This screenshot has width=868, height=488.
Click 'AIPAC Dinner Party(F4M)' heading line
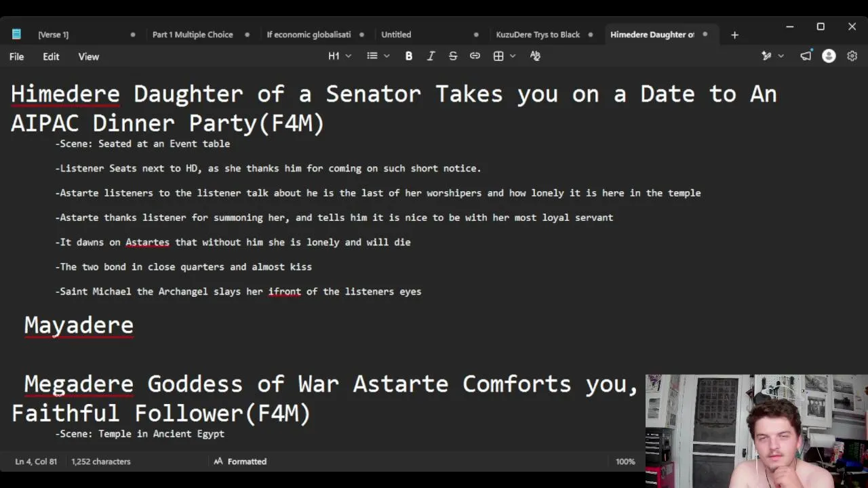pos(167,123)
